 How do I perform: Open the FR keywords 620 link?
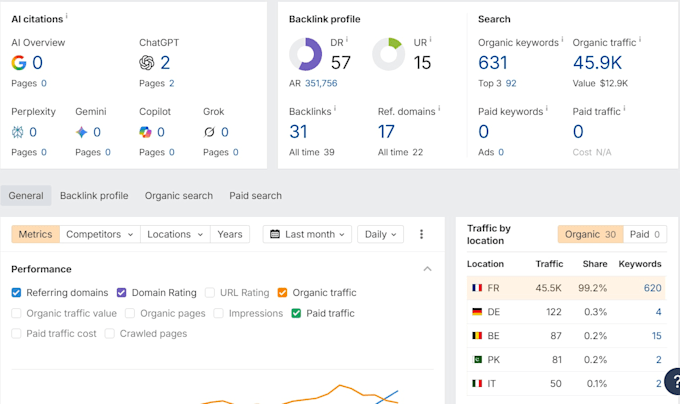tap(653, 288)
